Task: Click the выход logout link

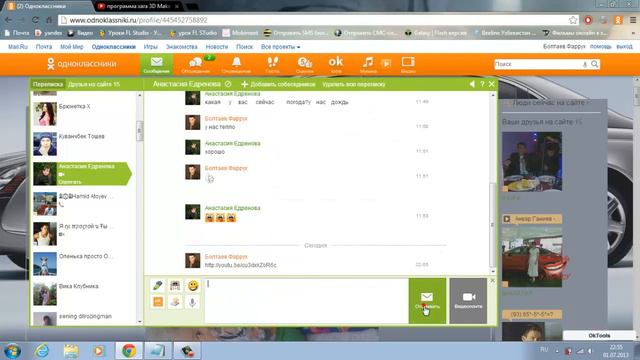Action: tap(624, 47)
